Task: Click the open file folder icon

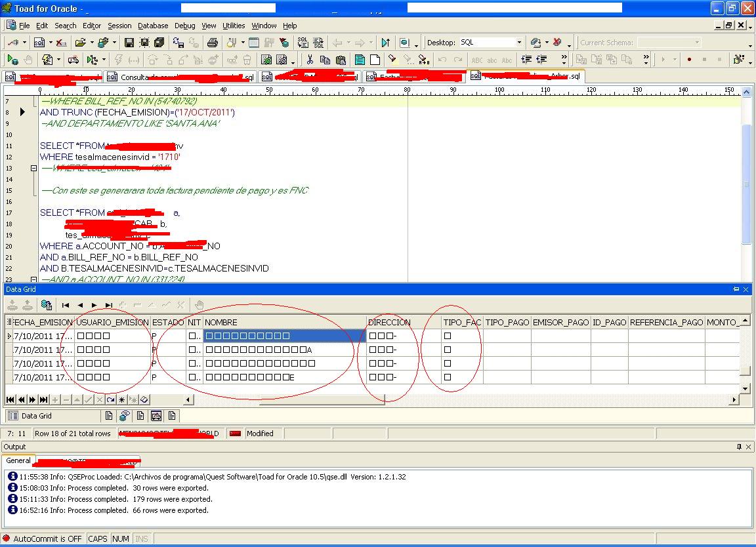Action: [x=81, y=43]
